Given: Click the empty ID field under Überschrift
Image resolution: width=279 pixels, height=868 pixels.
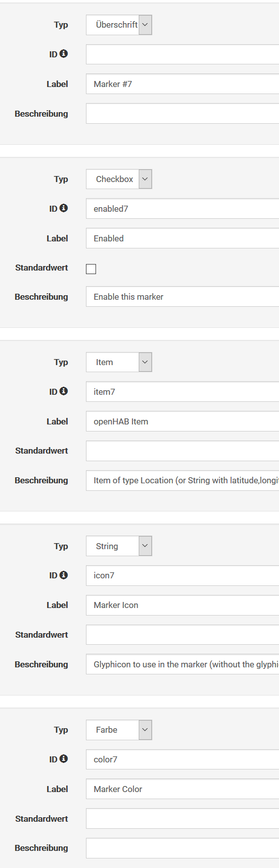Looking at the screenshot, I should 182,54.
